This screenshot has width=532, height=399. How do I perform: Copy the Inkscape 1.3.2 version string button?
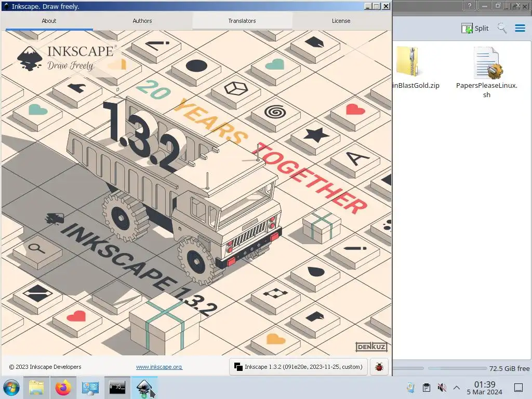click(298, 367)
